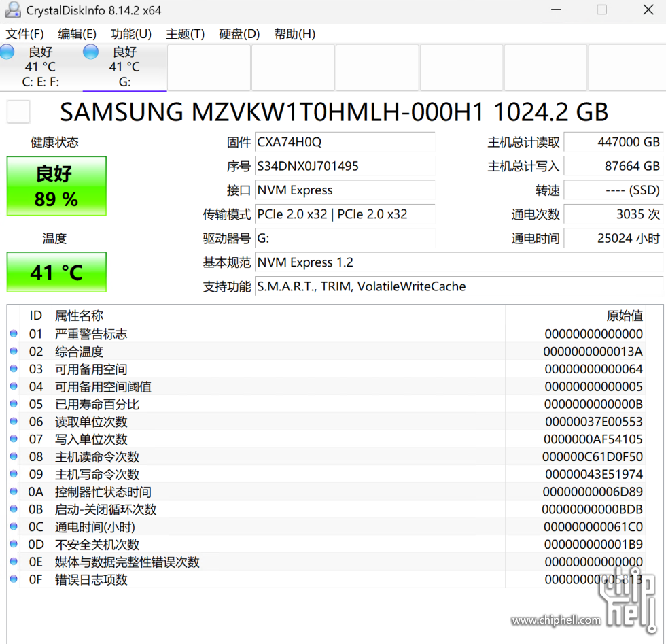Click the status dot for attribute 03 可用备用空间
The height and width of the screenshot is (644, 666).
[x=14, y=369]
